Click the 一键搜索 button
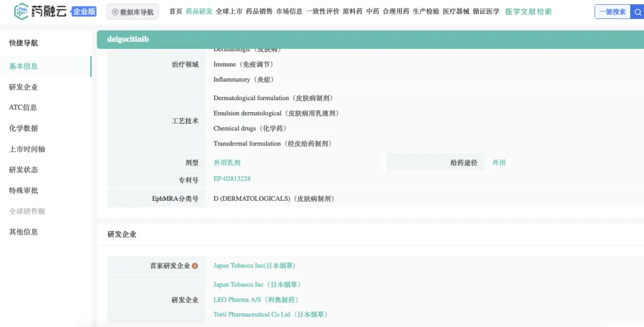Screen dimensions: 644x327 [612, 12]
